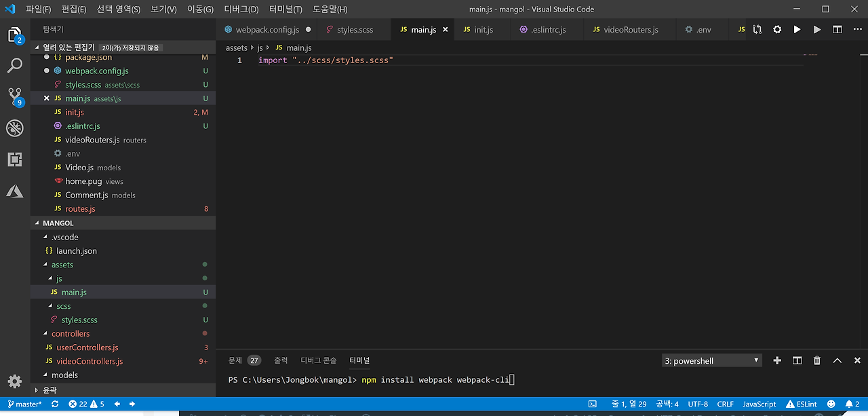Open the Manage gear at bottom left

(15, 381)
